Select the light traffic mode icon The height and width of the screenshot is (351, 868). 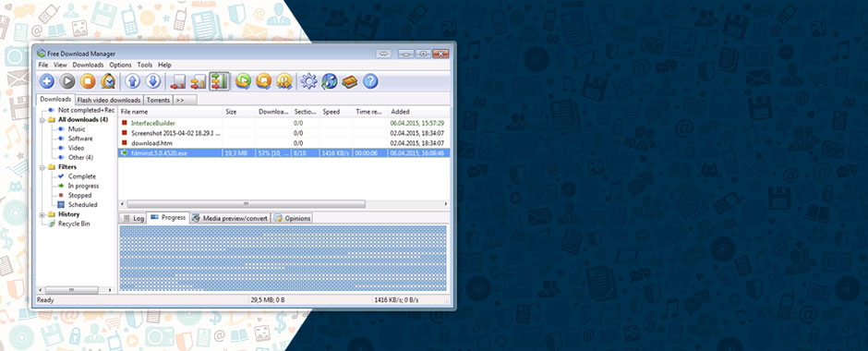tap(177, 82)
